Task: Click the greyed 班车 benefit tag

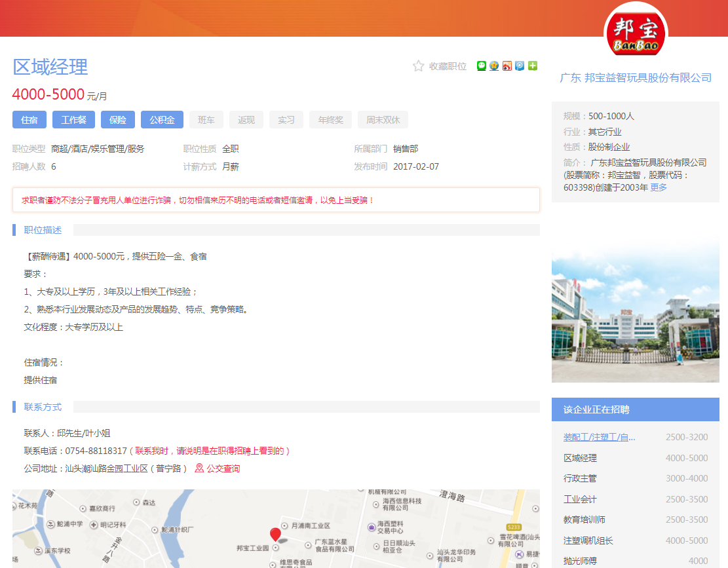Action: tap(206, 120)
